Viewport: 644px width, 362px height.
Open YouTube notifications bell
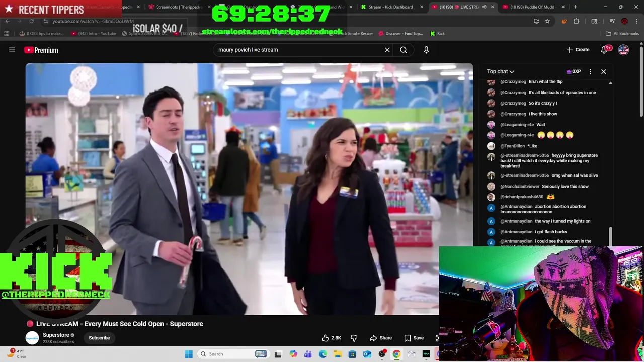605,50
